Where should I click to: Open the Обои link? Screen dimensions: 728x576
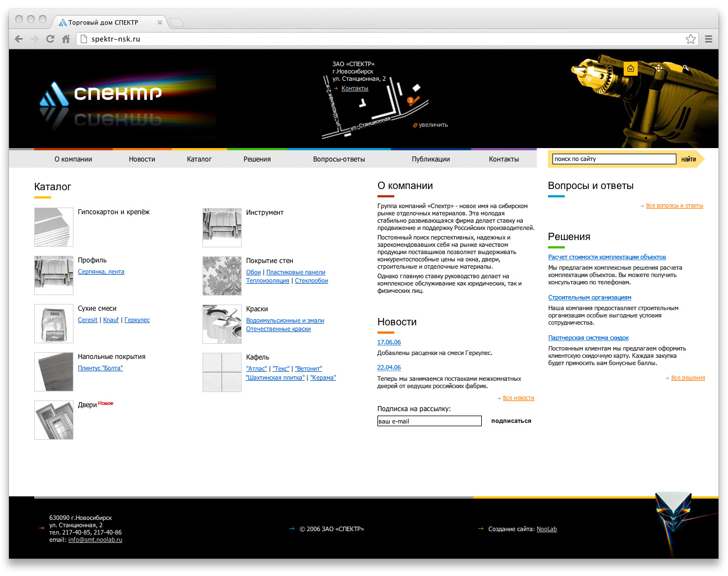tap(254, 273)
